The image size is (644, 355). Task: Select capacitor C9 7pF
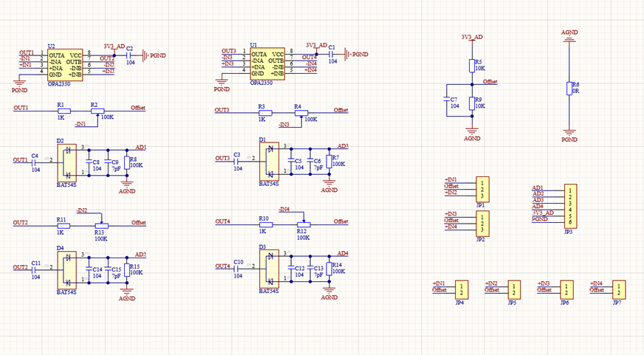coord(108,162)
